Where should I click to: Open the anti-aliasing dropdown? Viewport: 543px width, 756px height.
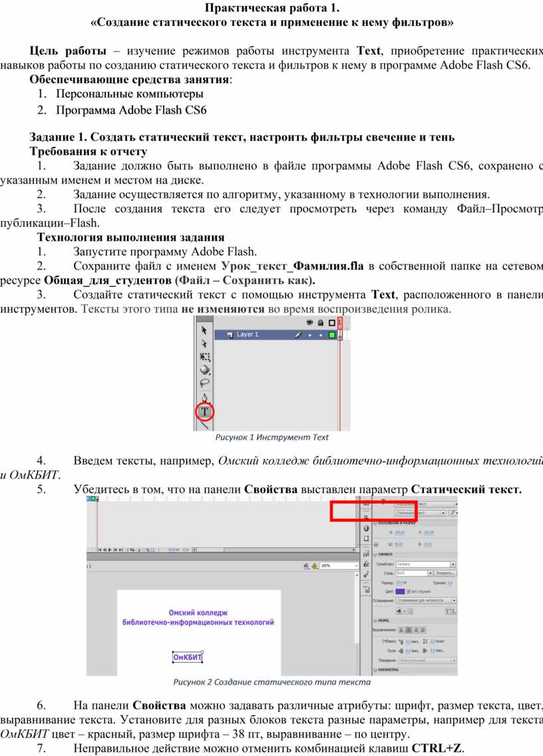click(x=427, y=600)
